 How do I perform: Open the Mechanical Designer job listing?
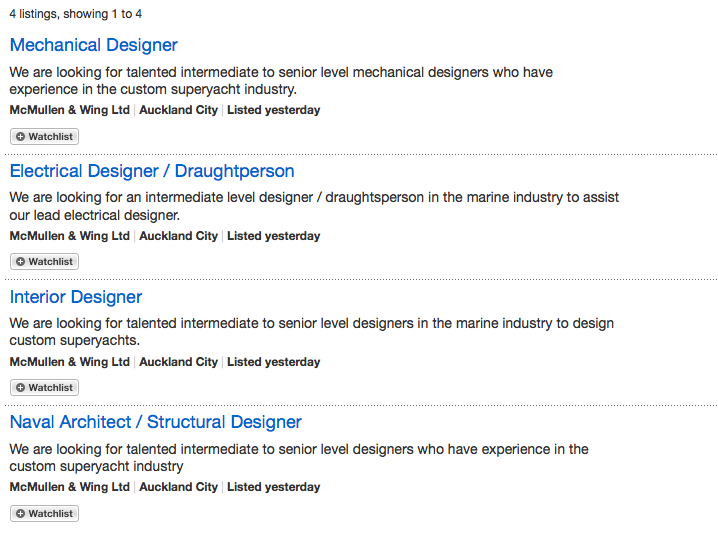tap(93, 45)
